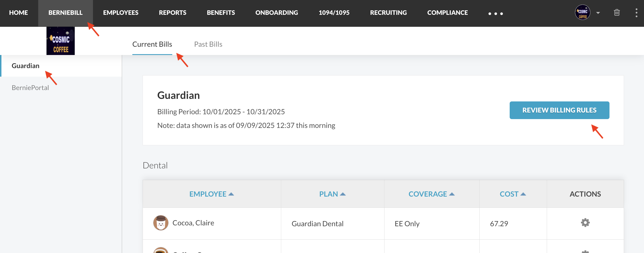
Task: Open the Onboarding menu
Action: click(x=277, y=13)
